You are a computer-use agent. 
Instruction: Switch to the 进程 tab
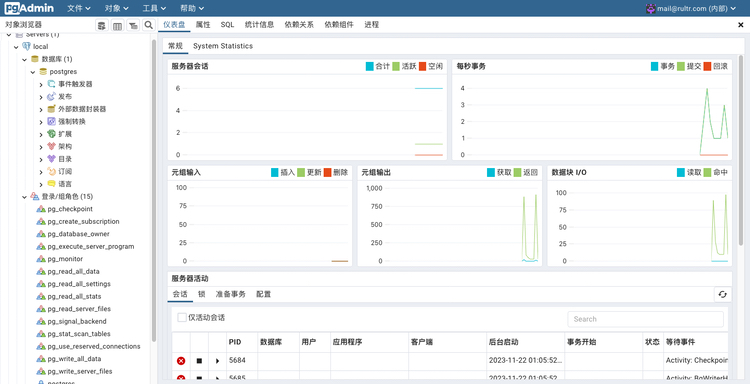tap(371, 25)
